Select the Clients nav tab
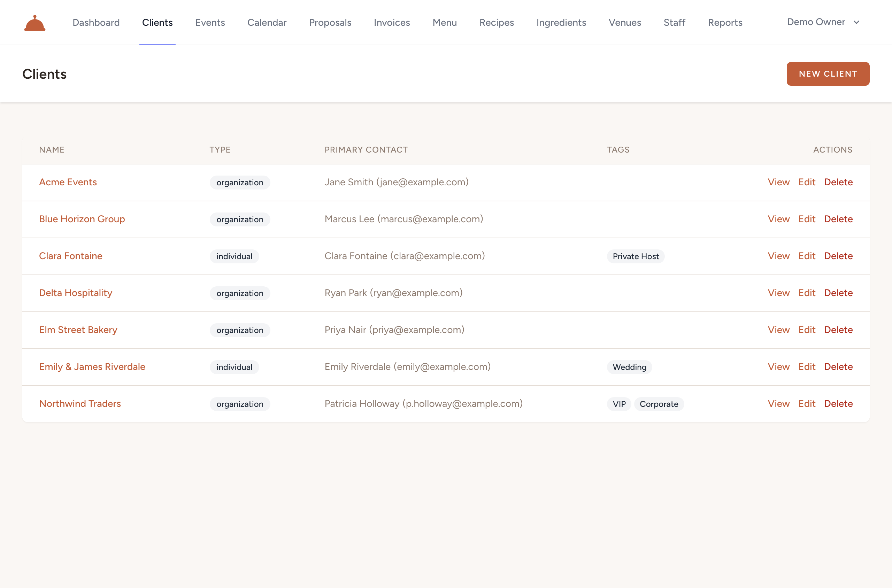The height and width of the screenshot is (588, 892). (157, 23)
